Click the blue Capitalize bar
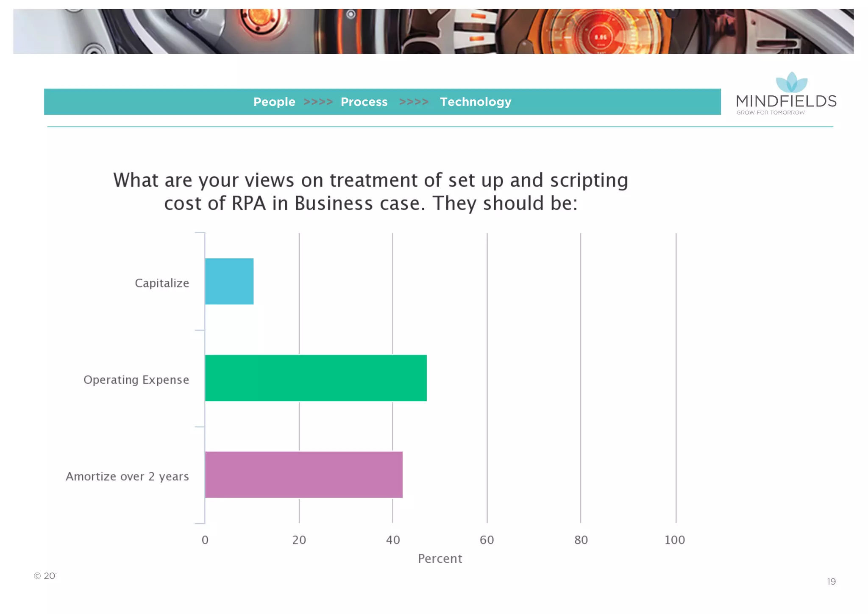The height and width of the screenshot is (614, 868). pos(229,282)
